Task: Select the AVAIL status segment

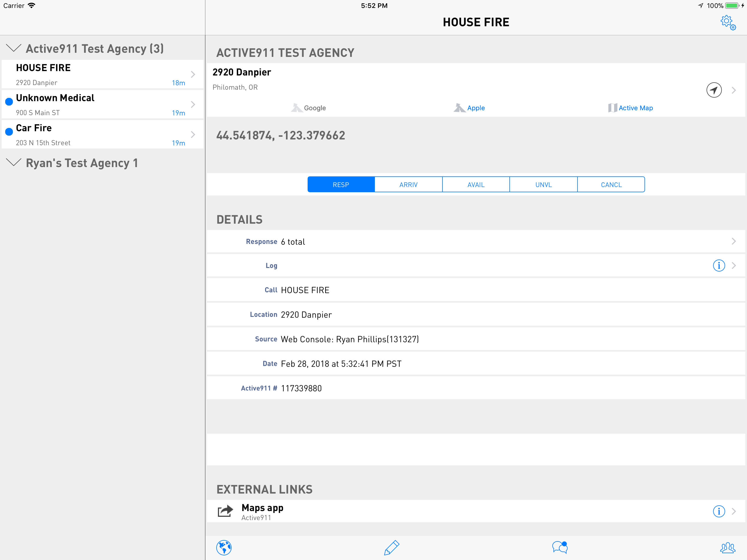Action: point(476,184)
